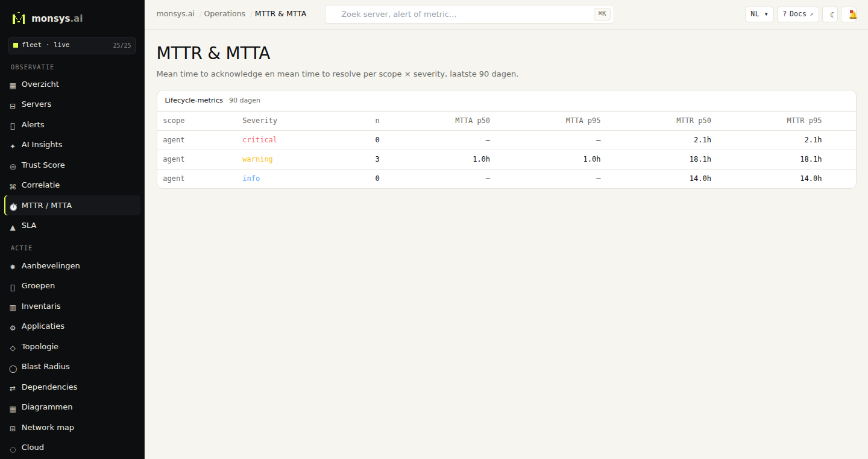The height and width of the screenshot is (459, 868).
Task: Click the AI Insights sparkle icon
Action: [13, 146]
